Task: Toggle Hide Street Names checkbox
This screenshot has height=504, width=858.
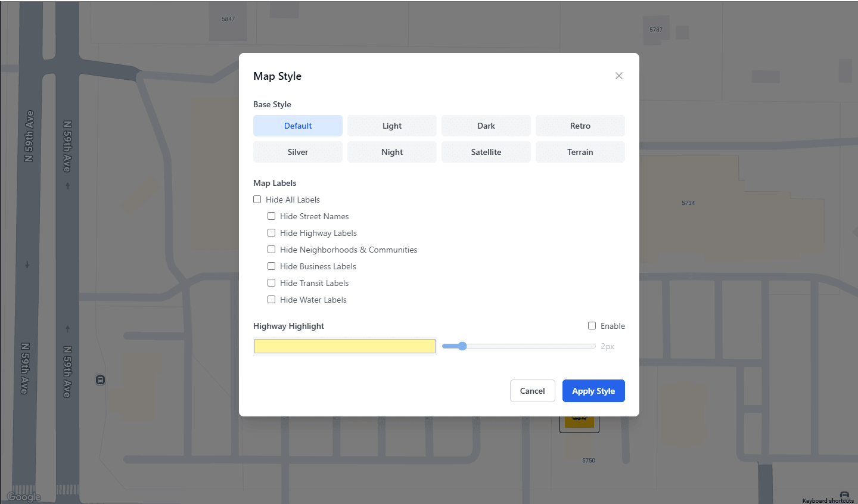Action: coord(272,216)
